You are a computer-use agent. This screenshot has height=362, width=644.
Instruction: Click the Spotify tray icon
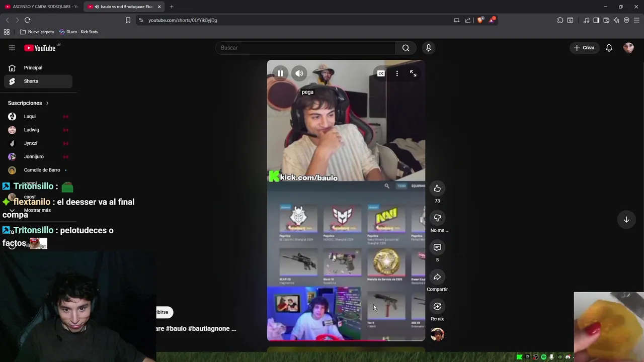pyautogui.click(x=543, y=357)
